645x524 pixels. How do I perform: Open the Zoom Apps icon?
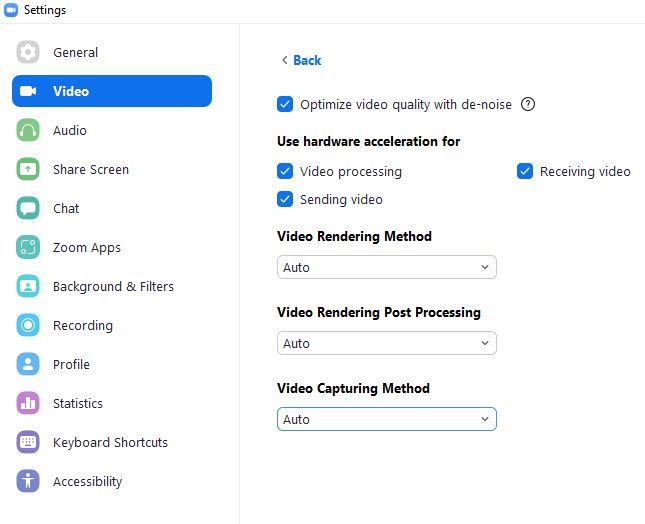28,247
